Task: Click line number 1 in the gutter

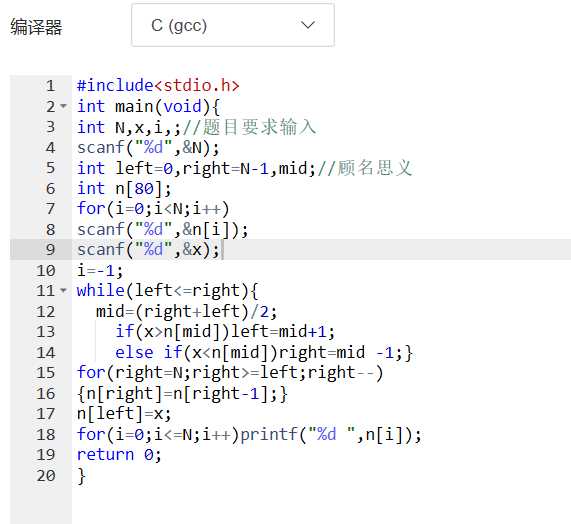Action: [x=51, y=86]
